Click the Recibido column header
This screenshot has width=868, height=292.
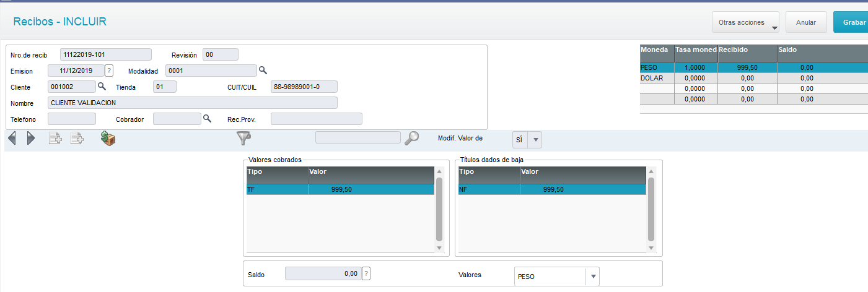tap(747, 53)
